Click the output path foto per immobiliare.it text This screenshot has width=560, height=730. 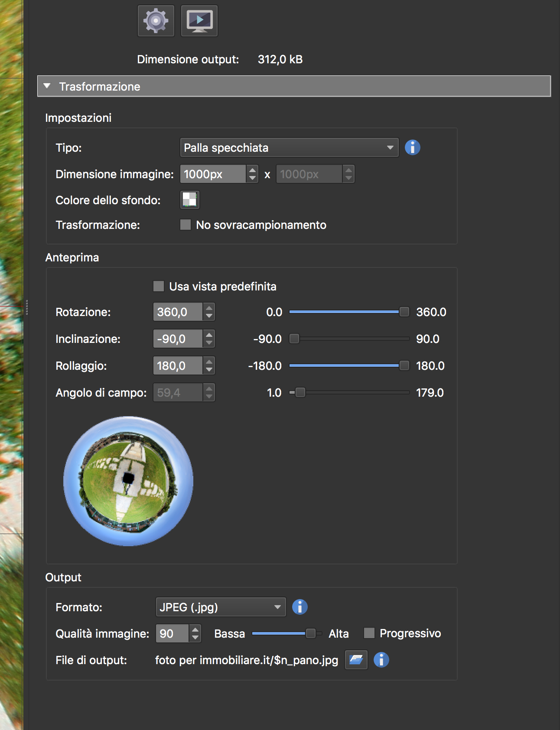click(x=247, y=660)
